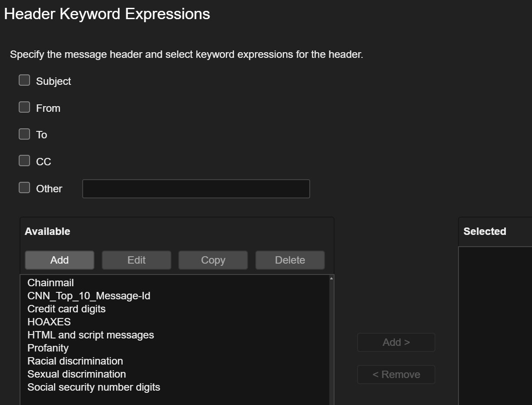Viewport: 532px width, 405px height.
Task: Toggle the To header checkbox
Action: tap(24, 134)
